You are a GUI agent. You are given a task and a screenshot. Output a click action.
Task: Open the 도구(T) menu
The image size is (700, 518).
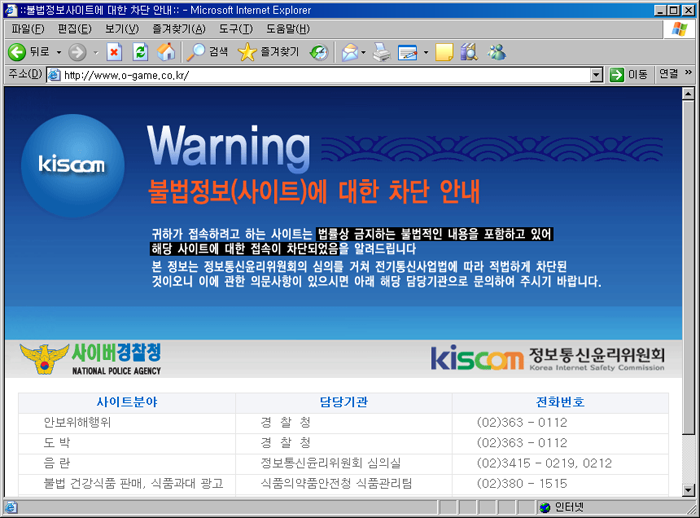point(236,29)
